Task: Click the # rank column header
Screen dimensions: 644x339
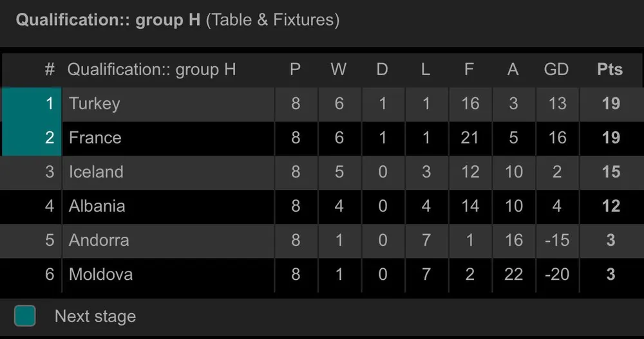Action: point(50,69)
